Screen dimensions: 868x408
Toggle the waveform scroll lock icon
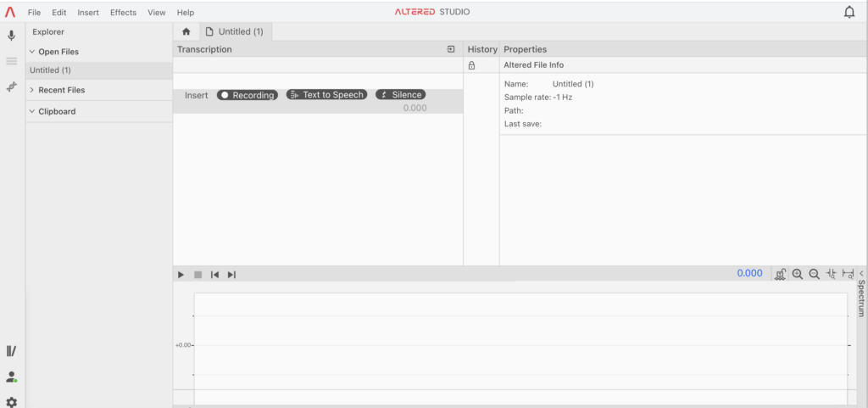pyautogui.click(x=780, y=274)
